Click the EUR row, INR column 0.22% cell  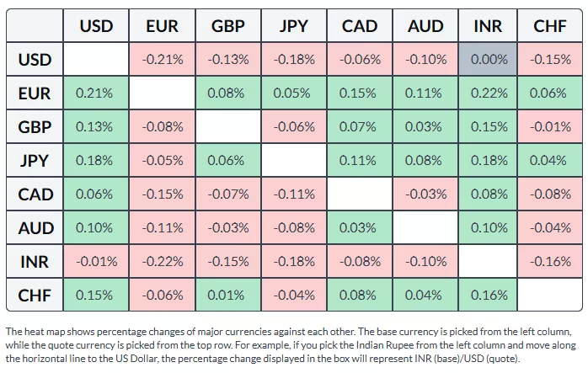point(488,93)
